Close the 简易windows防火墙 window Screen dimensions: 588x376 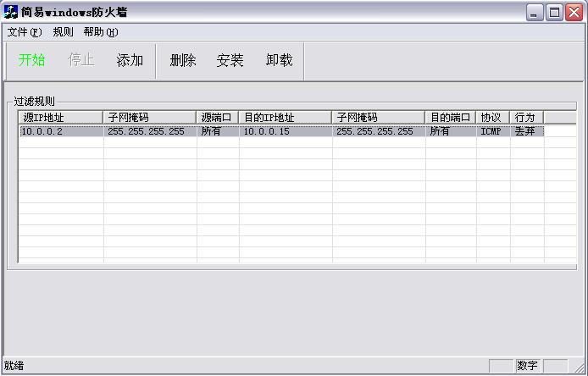click(x=574, y=13)
